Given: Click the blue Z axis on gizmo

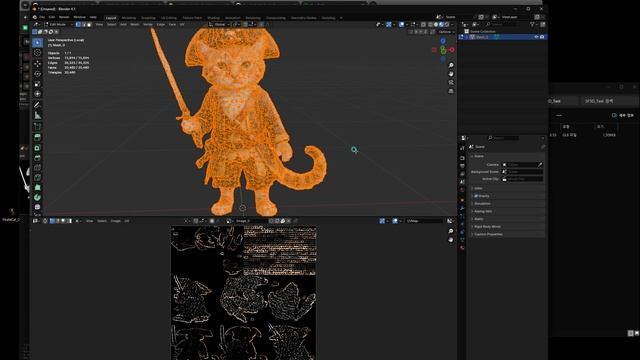Looking at the screenshot, I should (x=443, y=41).
